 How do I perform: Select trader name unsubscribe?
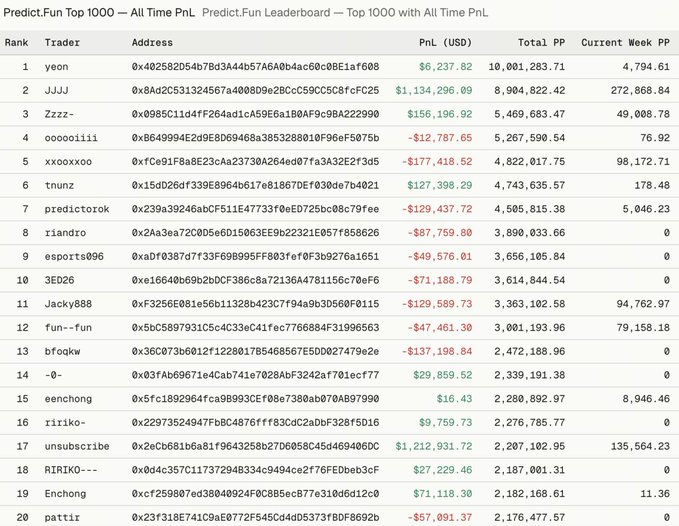[x=77, y=446]
